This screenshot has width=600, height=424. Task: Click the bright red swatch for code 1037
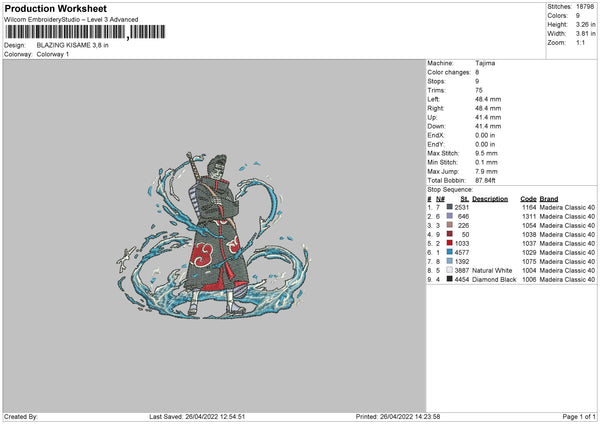(450, 243)
